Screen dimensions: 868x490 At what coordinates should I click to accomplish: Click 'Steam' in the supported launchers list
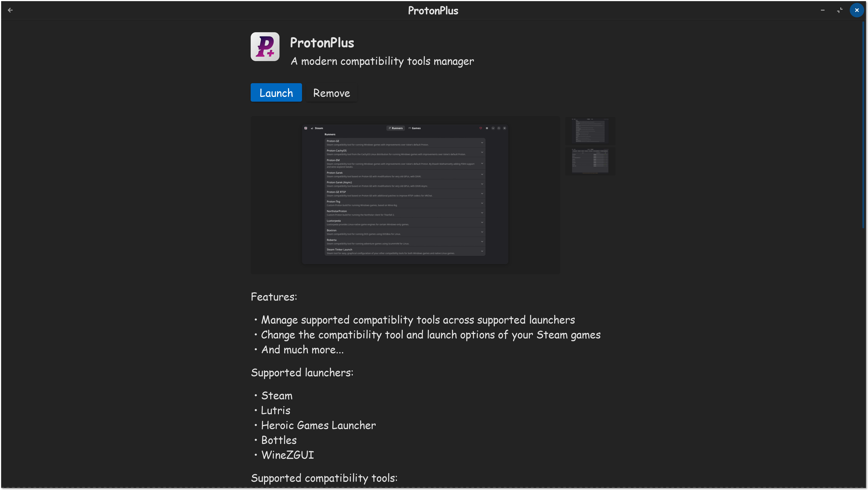[x=277, y=396]
